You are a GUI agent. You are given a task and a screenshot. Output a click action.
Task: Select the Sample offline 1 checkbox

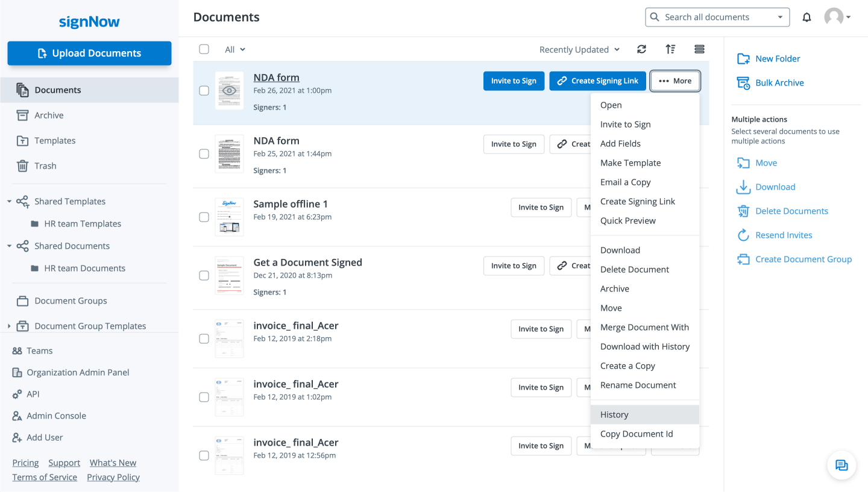click(x=204, y=217)
